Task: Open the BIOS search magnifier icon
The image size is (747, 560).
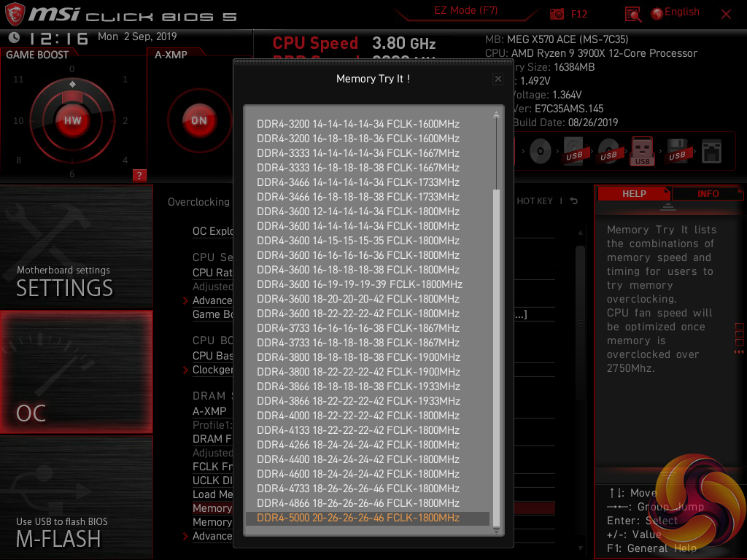Action: point(632,15)
